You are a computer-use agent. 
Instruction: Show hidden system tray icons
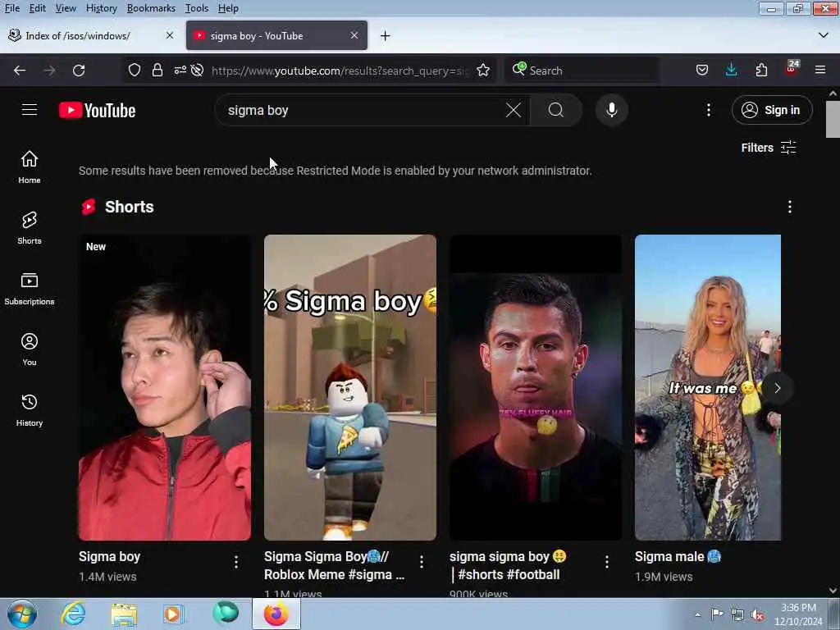tap(697, 614)
